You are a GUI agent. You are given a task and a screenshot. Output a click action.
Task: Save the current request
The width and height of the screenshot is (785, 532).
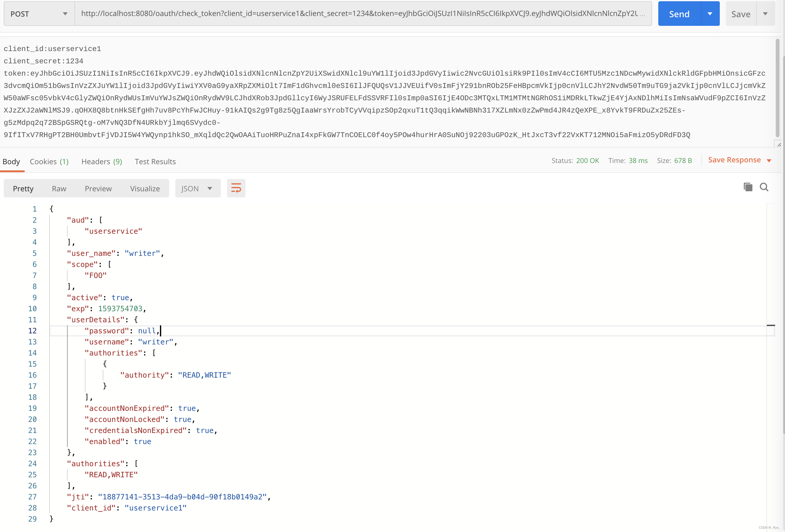point(740,14)
